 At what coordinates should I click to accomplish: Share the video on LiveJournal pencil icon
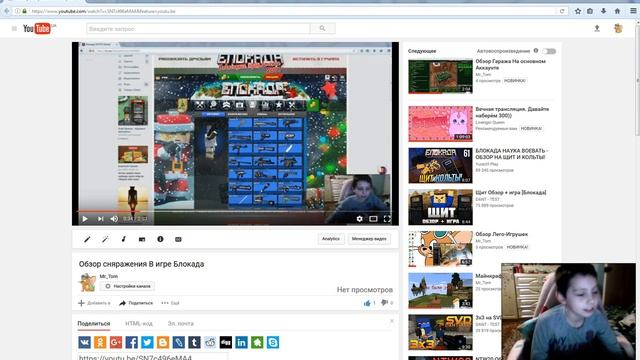pos(179,342)
